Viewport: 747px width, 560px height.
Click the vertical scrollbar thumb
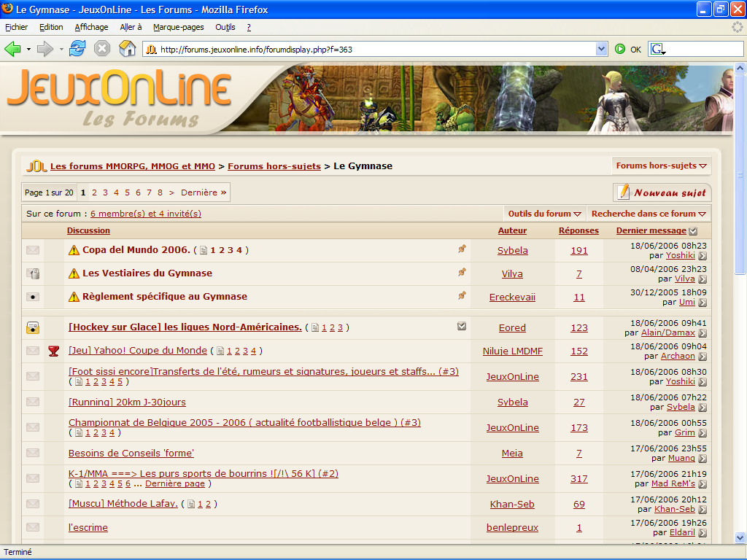[740, 174]
